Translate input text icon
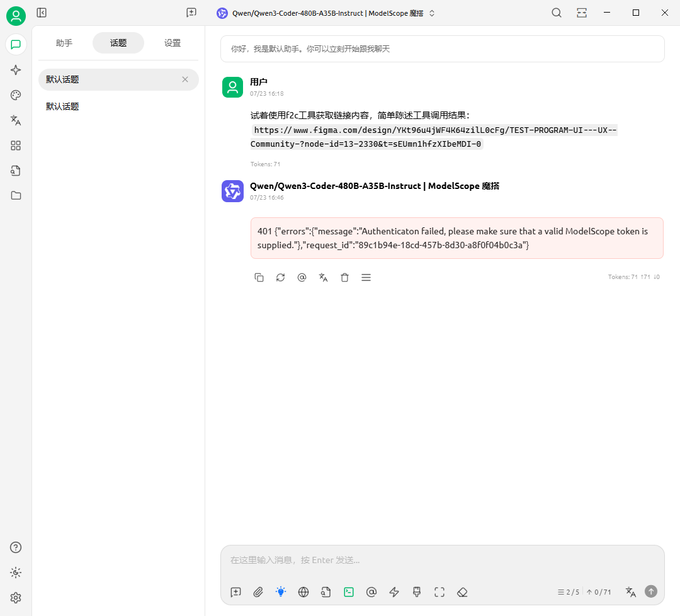Screen dimensions: 680x616 tap(630, 592)
